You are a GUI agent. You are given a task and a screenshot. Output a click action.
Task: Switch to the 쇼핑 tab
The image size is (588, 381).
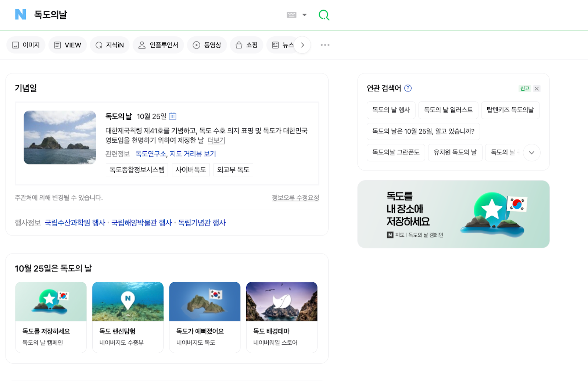click(x=247, y=45)
